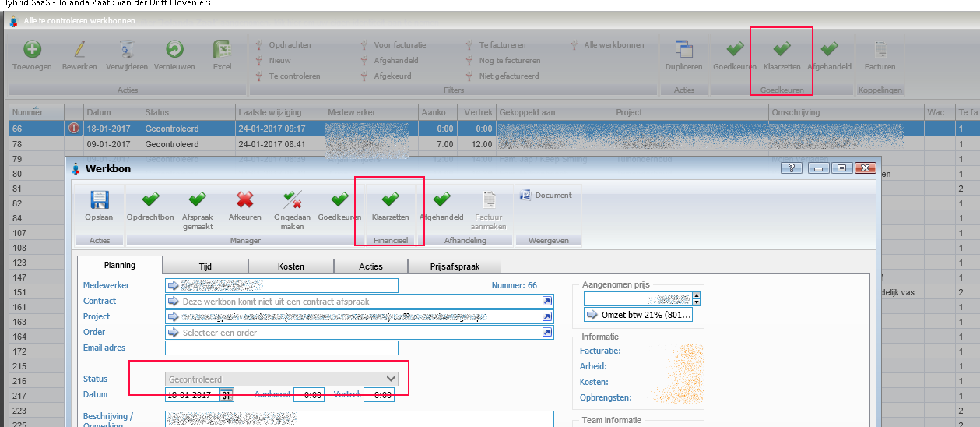This screenshot has height=427, width=980.
Task: Click the Opslaan save icon in Werkbon
Action: (99, 201)
